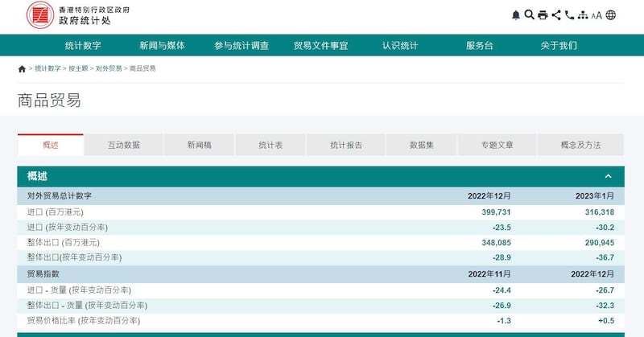Click the notification bell icon

click(516, 15)
